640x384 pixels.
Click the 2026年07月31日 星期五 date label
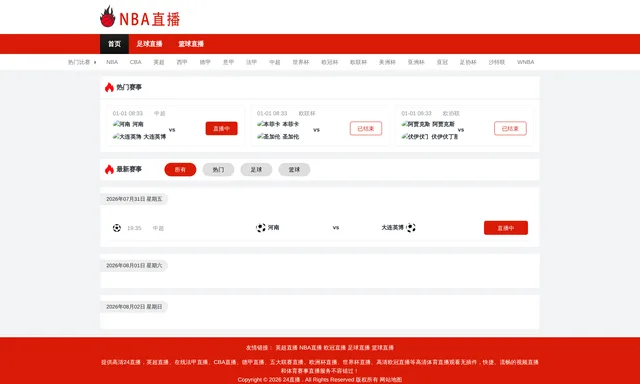pos(134,199)
